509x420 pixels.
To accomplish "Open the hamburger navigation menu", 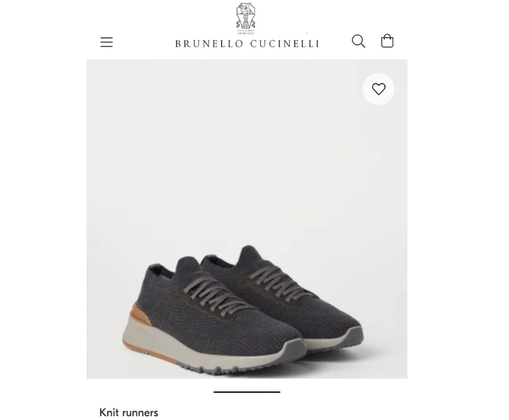I will pyautogui.click(x=107, y=42).
